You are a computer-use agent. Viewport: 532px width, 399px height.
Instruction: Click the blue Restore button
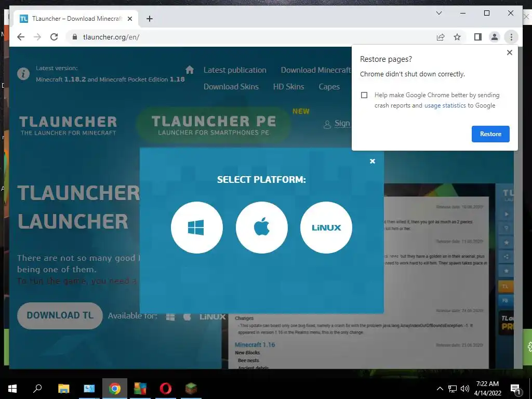point(490,134)
